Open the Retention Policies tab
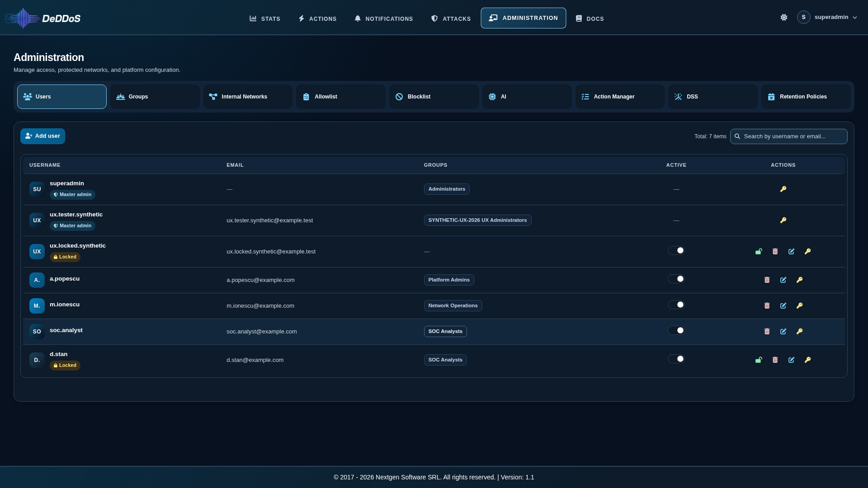The width and height of the screenshot is (868, 488). [x=806, y=97]
